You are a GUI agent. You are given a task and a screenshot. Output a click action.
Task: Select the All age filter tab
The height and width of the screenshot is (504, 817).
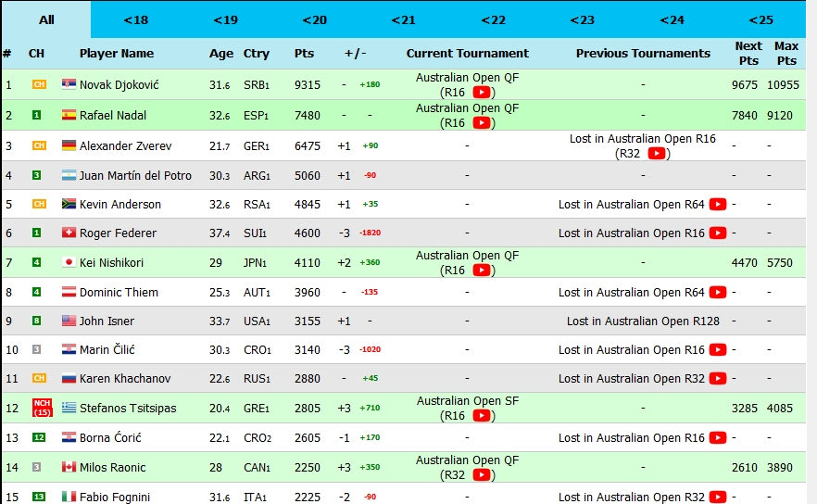45,19
